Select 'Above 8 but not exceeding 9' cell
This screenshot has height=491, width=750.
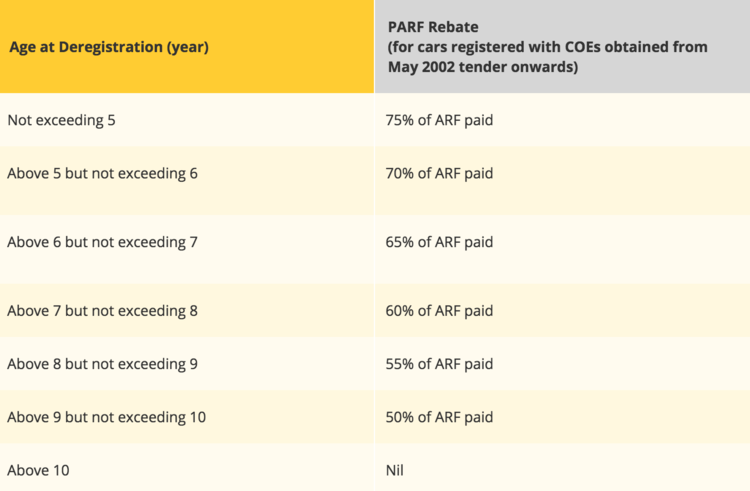click(x=187, y=364)
